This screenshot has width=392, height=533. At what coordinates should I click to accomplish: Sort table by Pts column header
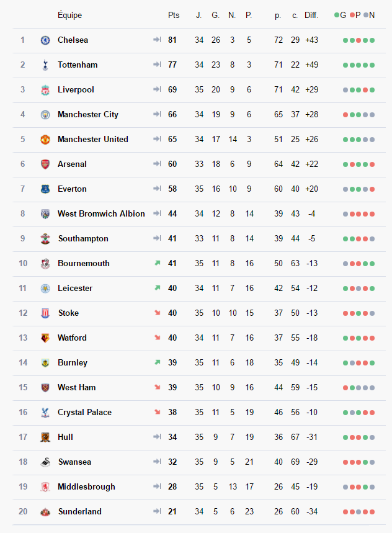click(174, 15)
